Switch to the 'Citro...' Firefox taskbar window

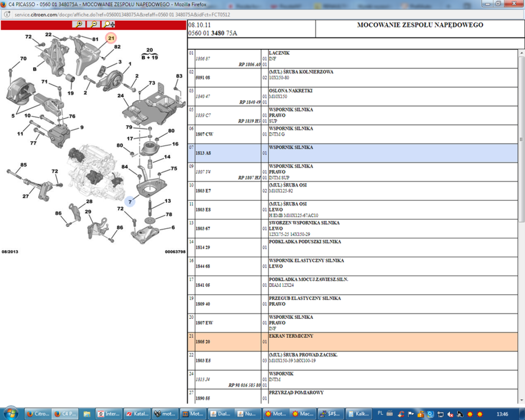pos(38,414)
